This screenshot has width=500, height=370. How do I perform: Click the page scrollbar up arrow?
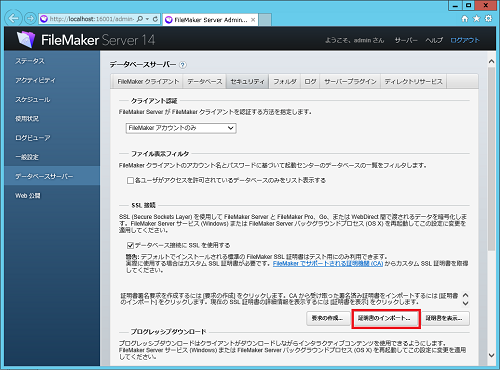(491, 61)
